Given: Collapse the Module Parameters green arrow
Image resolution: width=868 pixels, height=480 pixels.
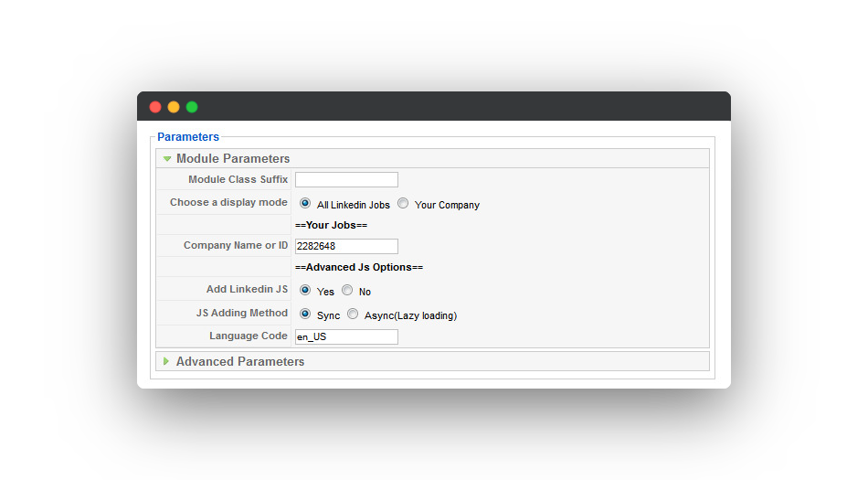Looking at the screenshot, I should click(167, 159).
